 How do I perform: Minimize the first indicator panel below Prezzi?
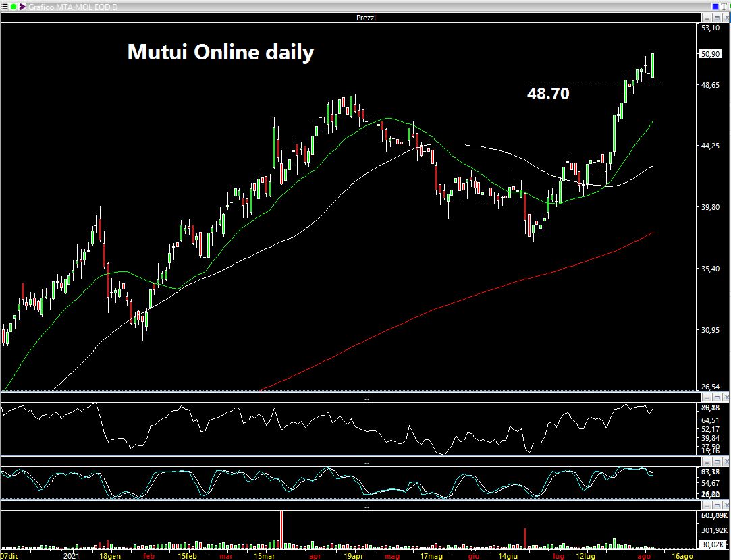click(x=707, y=397)
